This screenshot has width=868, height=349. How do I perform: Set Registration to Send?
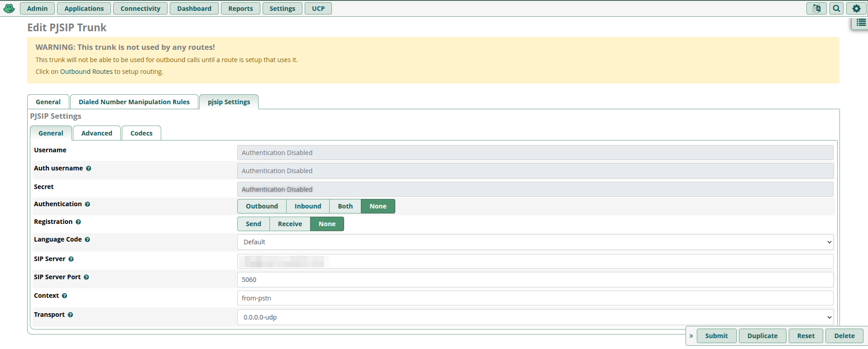pos(254,224)
